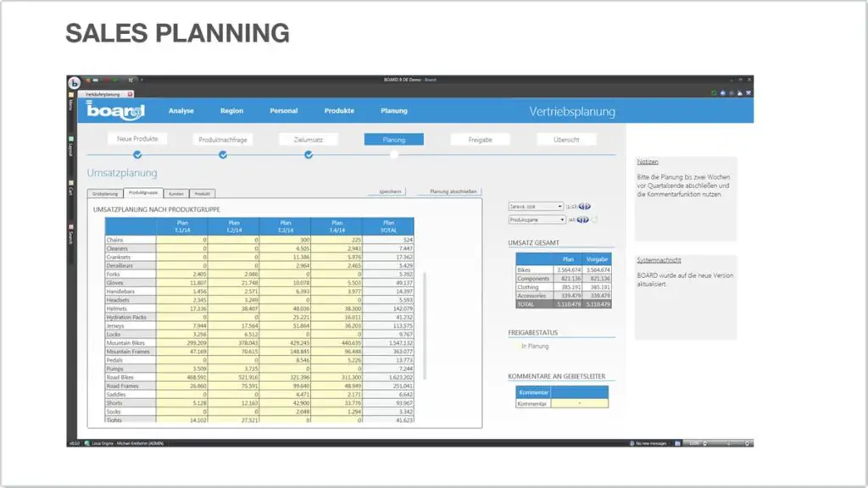Select the Hydration Packs row label
Screen dimensions: 868x488
(131, 317)
